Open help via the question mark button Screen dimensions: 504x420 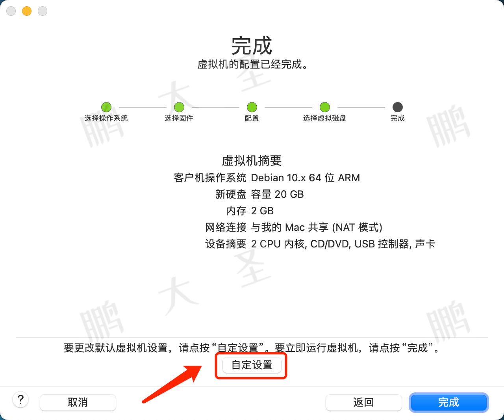20,400
